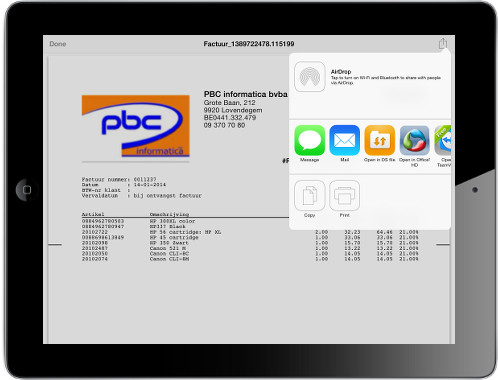Click the PBC informatica bvba heading
This screenshot has width=498, height=380.
[246, 94]
